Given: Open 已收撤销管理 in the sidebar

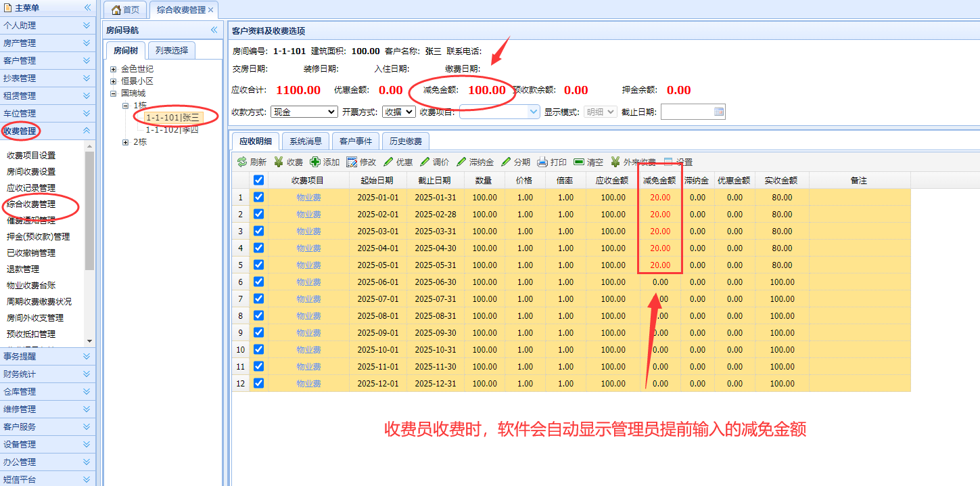Looking at the screenshot, I should click(31, 252).
